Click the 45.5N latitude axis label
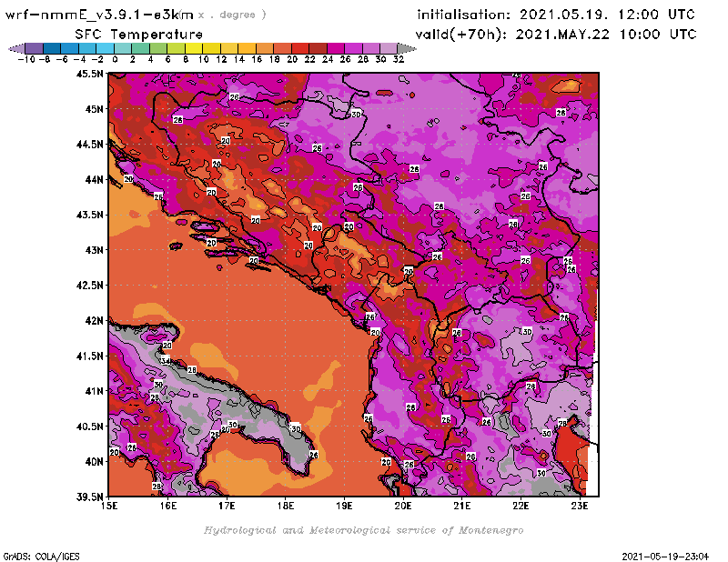The image size is (728, 562). point(89,74)
